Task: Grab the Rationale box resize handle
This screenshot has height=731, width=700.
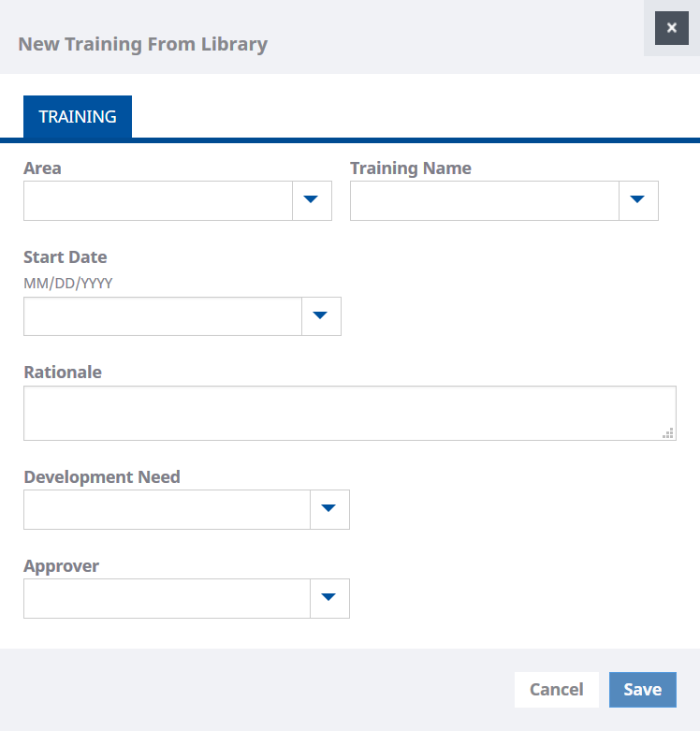Action: pyautogui.click(x=668, y=432)
